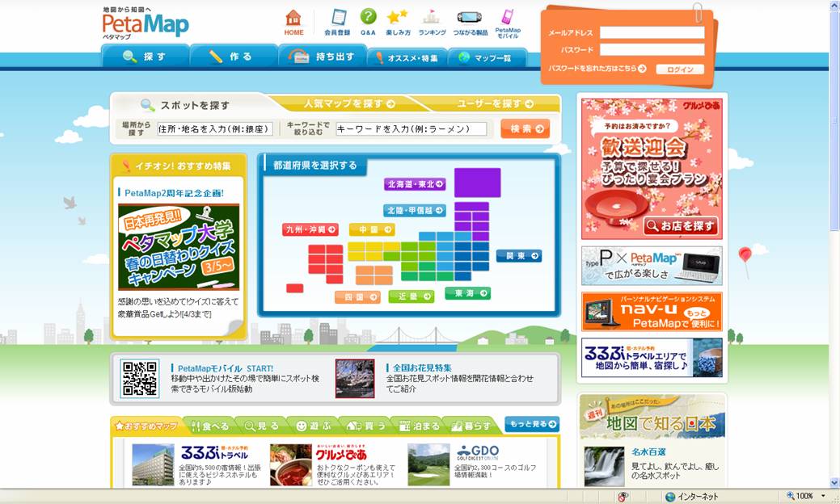Select the 中国 region button
Image resolution: width=840 pixels, height=504 pixels.
(x=373, y=229)
